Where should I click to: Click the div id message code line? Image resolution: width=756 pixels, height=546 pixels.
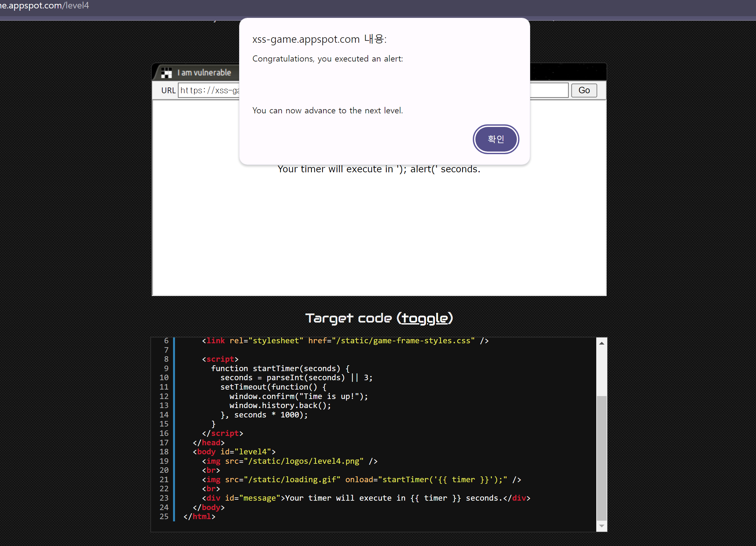pyautogui.click(x=366, y=498)
